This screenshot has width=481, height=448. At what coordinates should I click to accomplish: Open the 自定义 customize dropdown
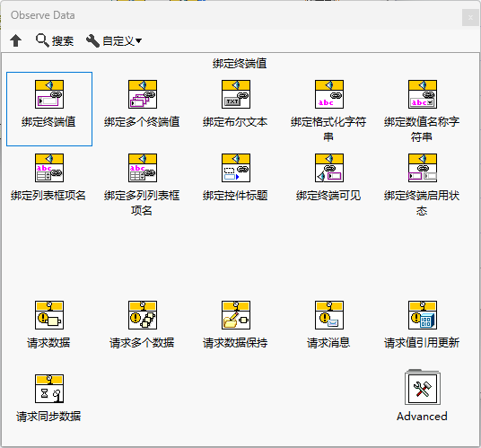[114, 40]
